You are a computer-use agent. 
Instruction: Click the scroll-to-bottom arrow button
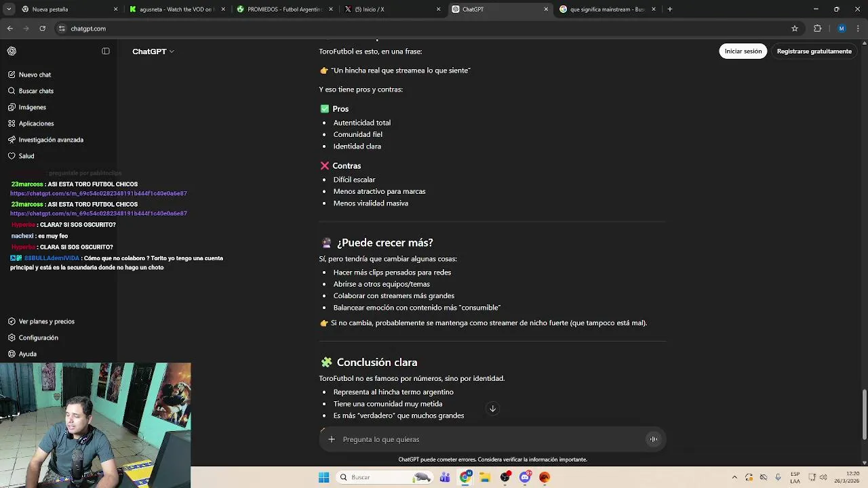pyautogui.click(x=493, y=409)
